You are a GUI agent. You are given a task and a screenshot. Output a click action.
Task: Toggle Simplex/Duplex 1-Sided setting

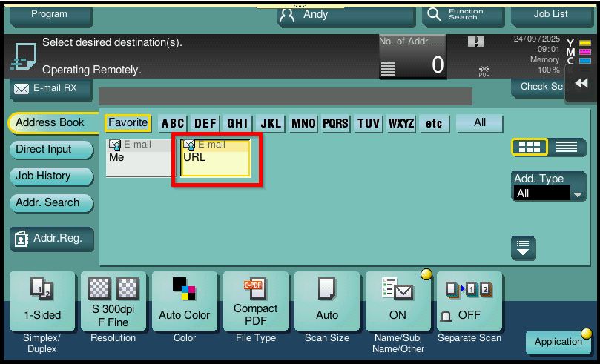pos(42,302)
